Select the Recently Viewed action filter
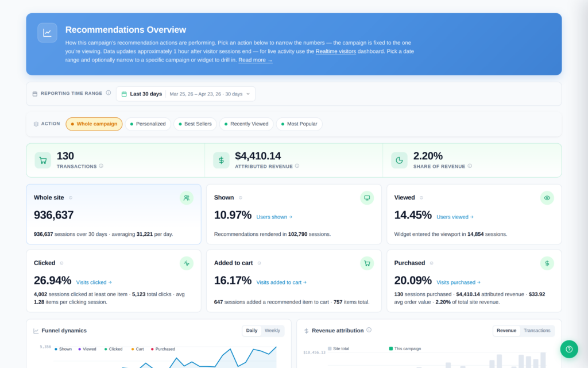 point(246,124)
